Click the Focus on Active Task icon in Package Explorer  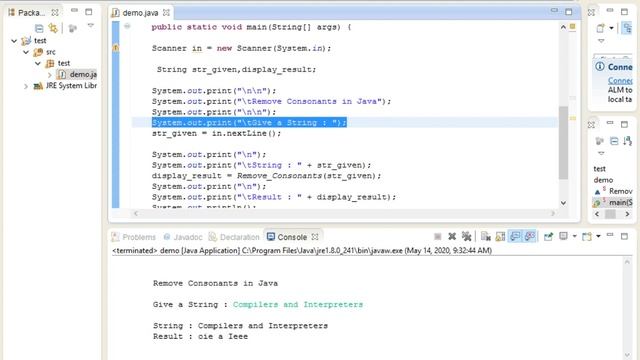pos(73,28)
